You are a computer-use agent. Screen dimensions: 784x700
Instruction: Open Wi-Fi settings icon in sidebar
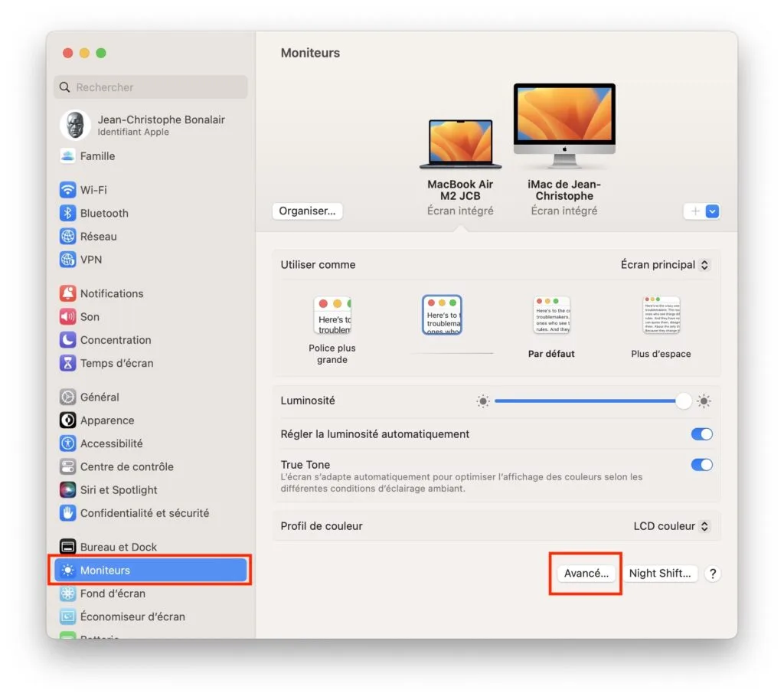pos(67,190)
